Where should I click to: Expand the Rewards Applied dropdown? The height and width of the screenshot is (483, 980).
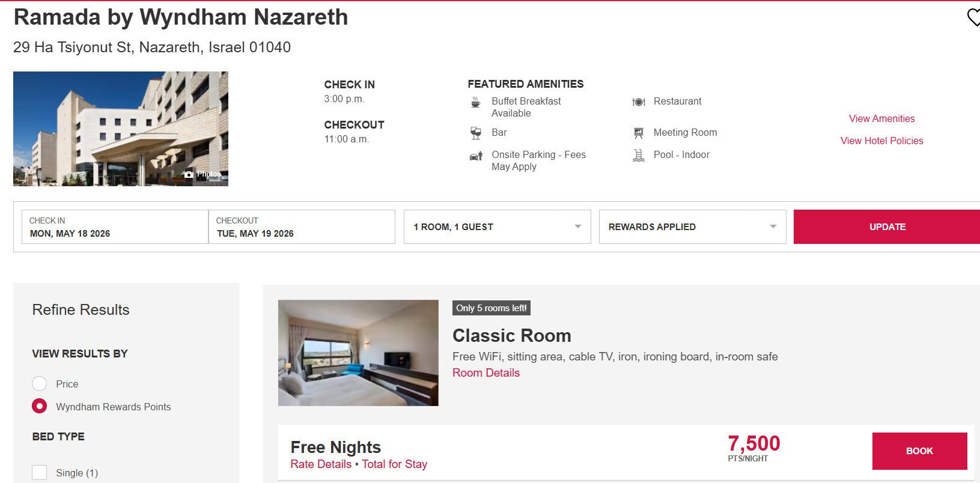click(x=692, y=227)
